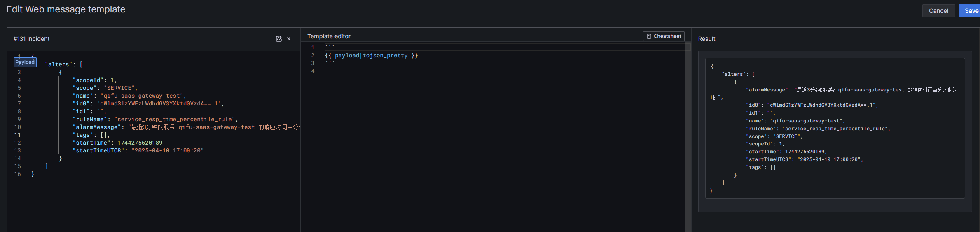Click the Cancel button
980x232 pixels.
coord(938,11)
